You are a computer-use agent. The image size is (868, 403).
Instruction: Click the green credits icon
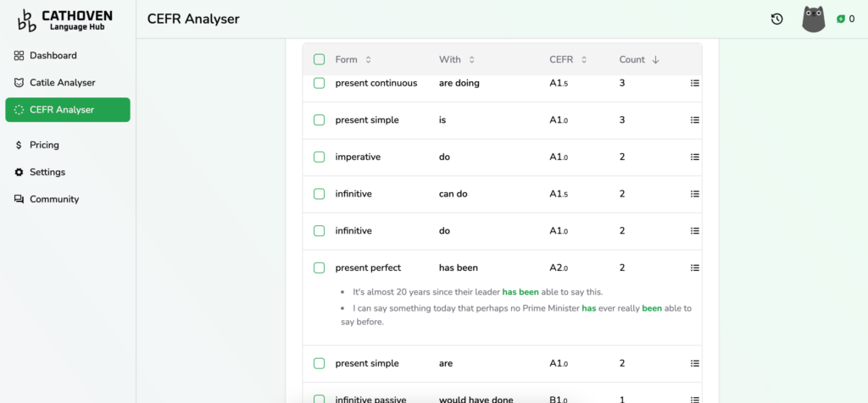(x=841, y=19)
